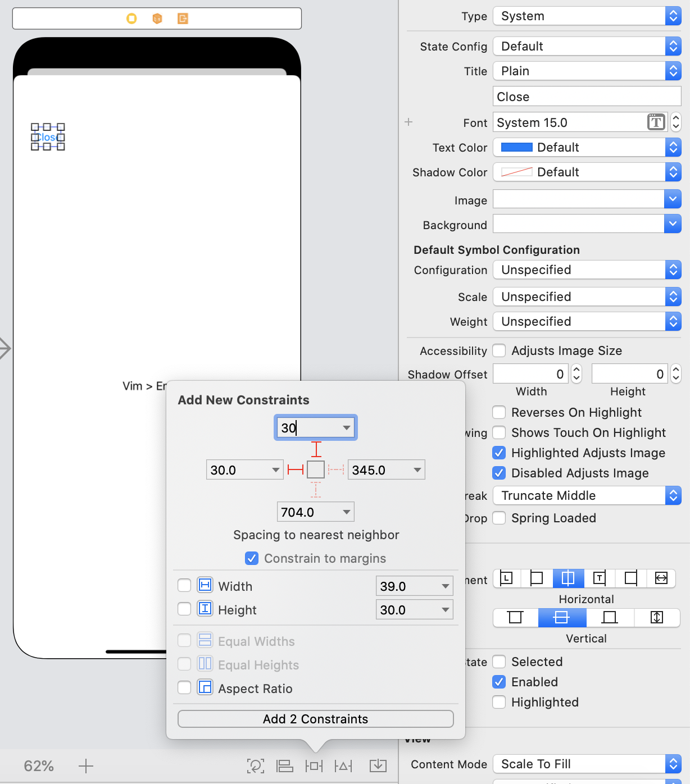
Task: Toggle the trailing spacing constraint strut
Action: [336, 470]
